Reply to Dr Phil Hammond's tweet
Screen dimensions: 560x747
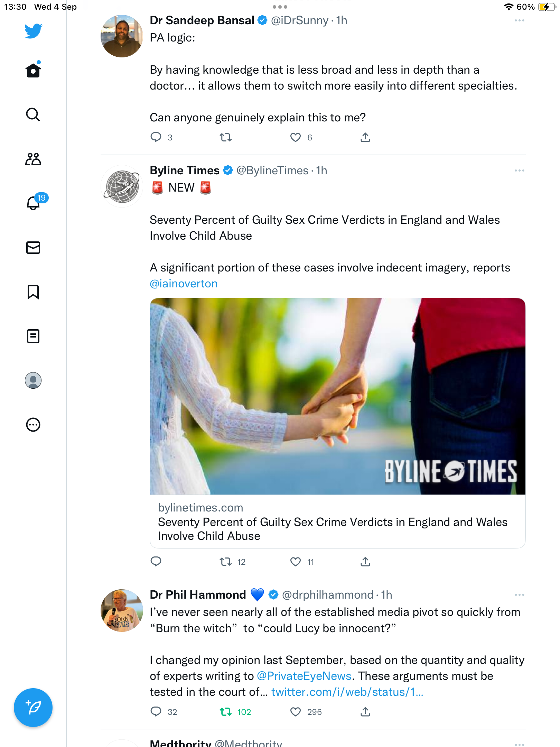point(156,712)
